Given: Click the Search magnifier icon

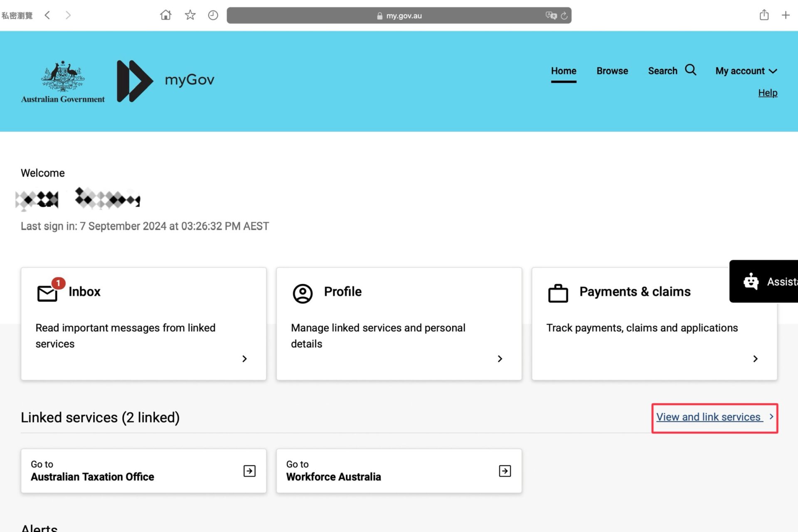Looking at the screenshot, I should click(x=690, y=70).
